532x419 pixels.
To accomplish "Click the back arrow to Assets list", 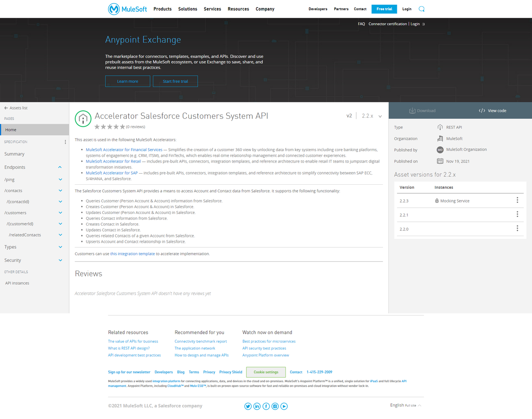I will click(x=6, y=108).
